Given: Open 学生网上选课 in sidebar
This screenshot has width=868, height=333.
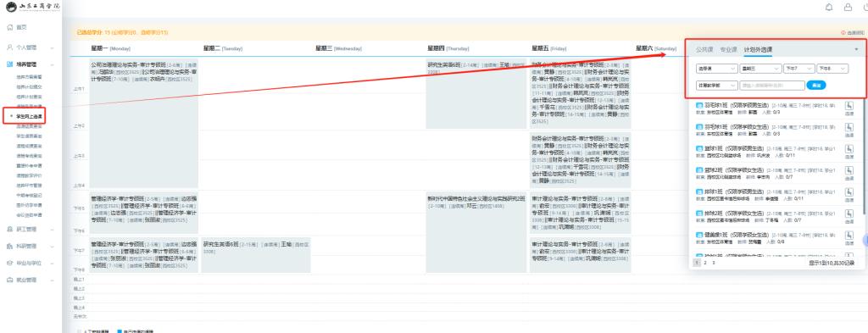Looking at the screenshot, I should [x=29, y=117].
